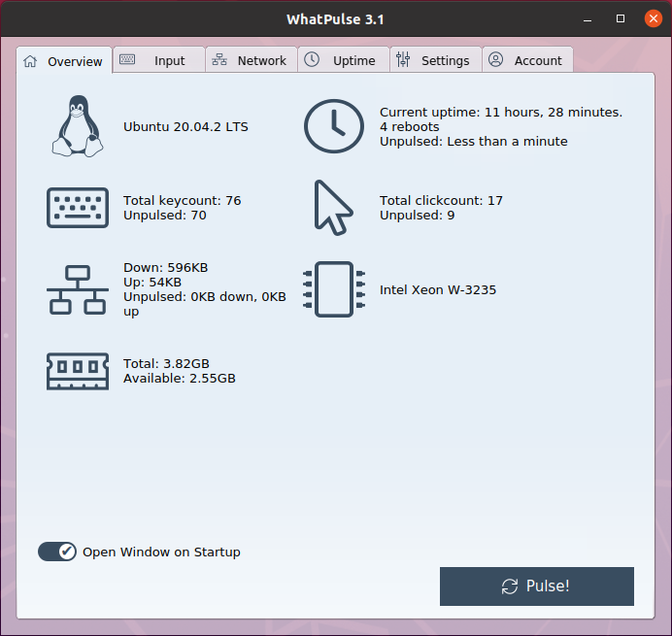Click the RAM memory module icon
The height and width of the screenshot is (636, 672).
click(x=78, y=371)
